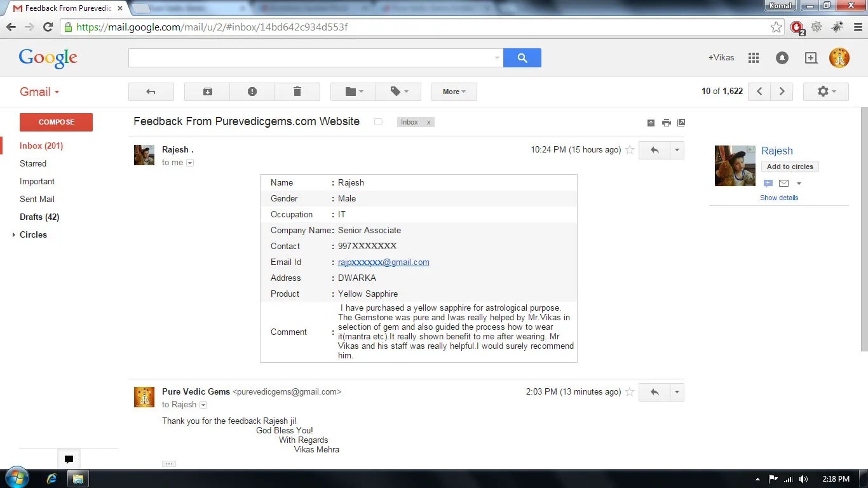Viewport: 868px width, 488px height.
Task: Open the conversation in a new window
Action: click(x=681, y=123)
